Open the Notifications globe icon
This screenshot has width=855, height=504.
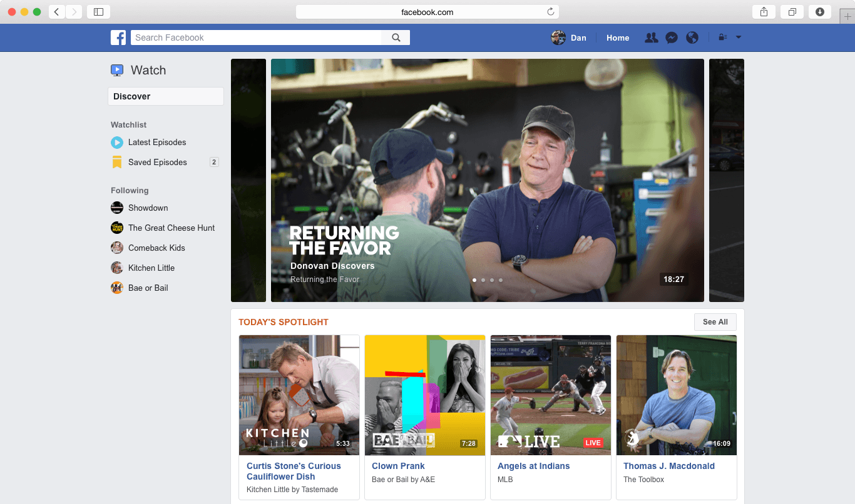pos(692,38)
